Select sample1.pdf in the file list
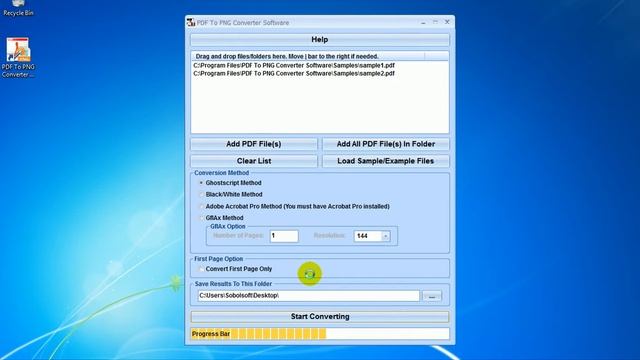 tap(294, 65)
